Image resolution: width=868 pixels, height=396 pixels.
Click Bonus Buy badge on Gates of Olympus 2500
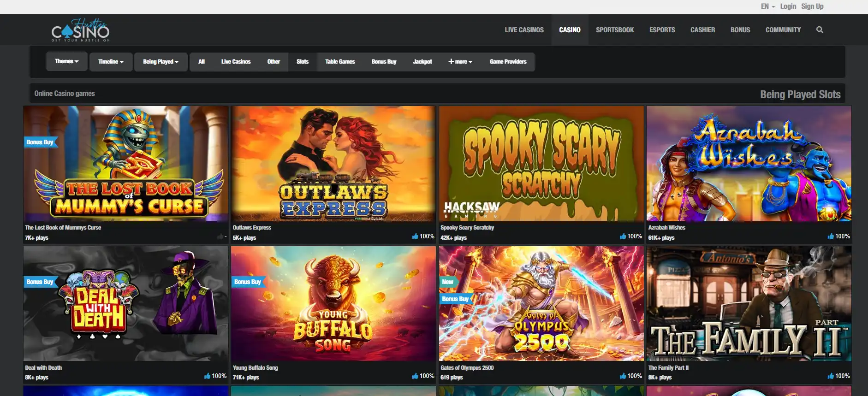click(x=456, y=299)
